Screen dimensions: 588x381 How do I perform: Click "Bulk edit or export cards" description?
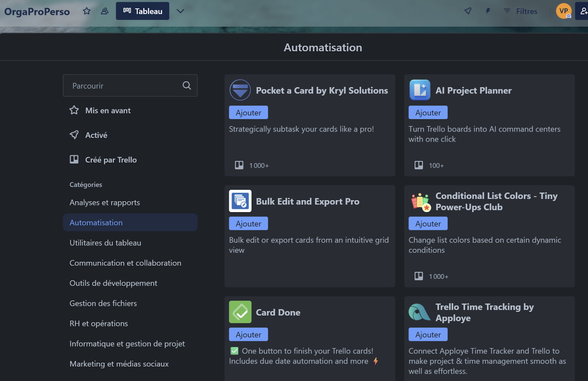[x=309, y=245]
